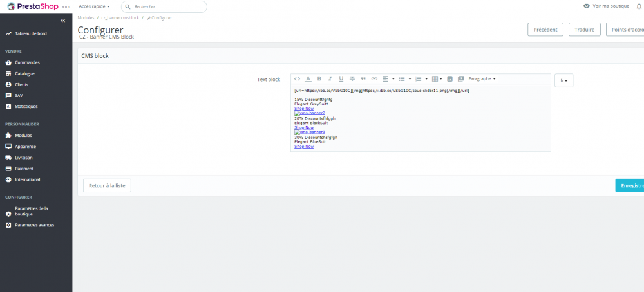
Task: Click the Clients person icon
Action: pos(8,84)
